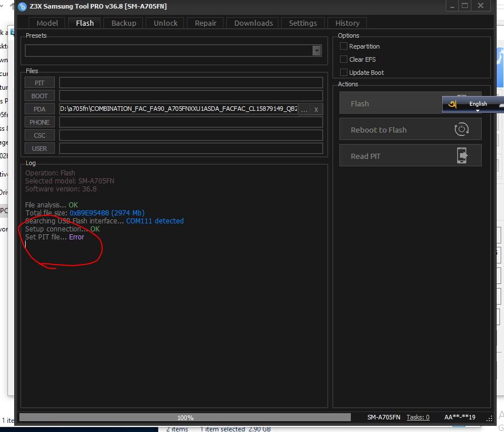Click the PIT file button
The width and height of the screenshot is (504, 432).
click(x=39, y=83)
